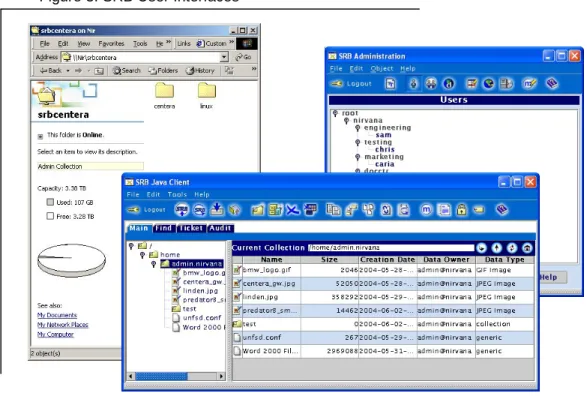Toggle the Free: 3.28 TB checkbox

pyautogui.click(x=50, y=216)
